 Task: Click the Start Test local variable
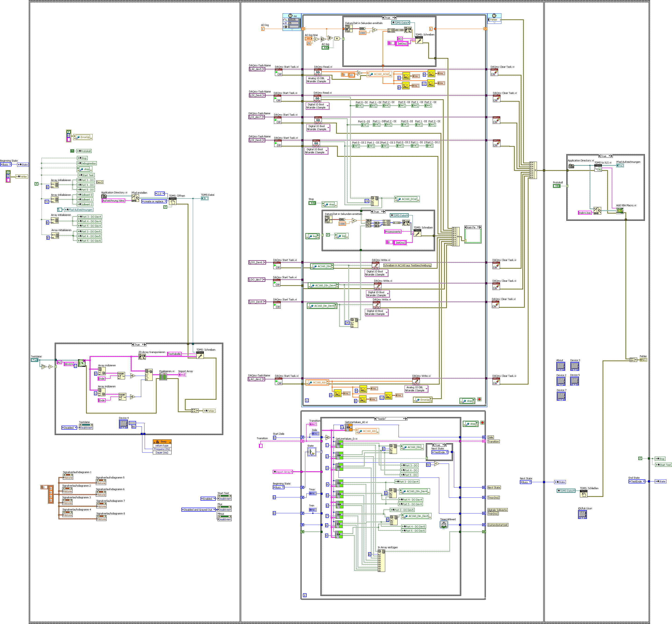point(86,175)
